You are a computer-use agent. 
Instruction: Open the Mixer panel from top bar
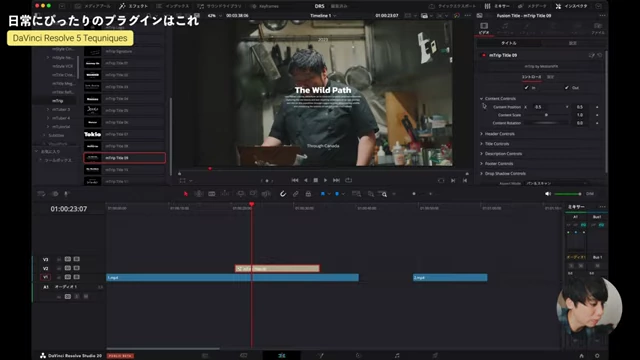[x=497, y=6]
